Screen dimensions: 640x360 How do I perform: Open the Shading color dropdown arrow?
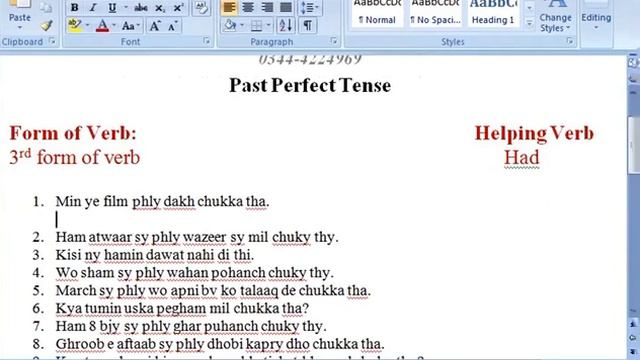242,26
